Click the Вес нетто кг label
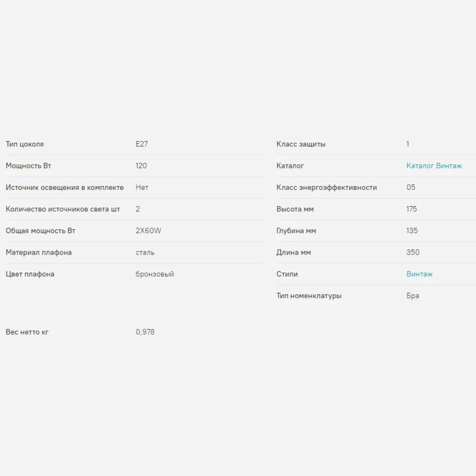This screenshot has height=476, width=476. [x=27, y=332]
